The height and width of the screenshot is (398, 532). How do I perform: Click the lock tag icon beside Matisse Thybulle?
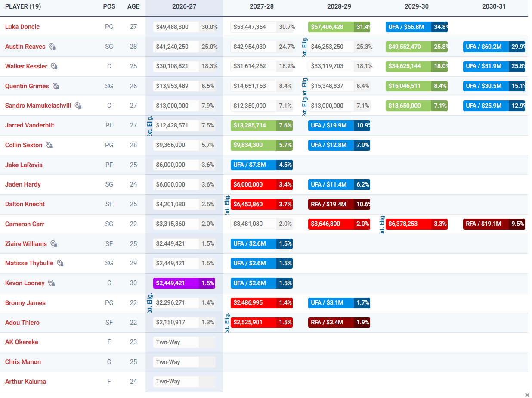60,263
